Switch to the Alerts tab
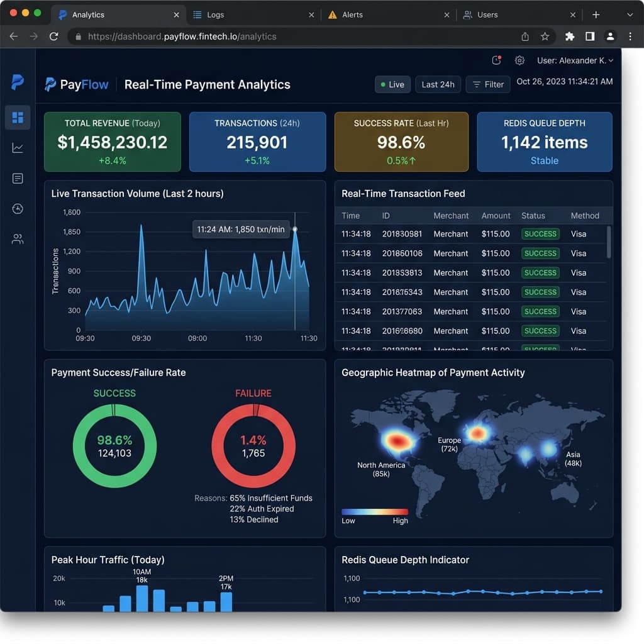Screen dimensions: 644x644 [389, 15]
